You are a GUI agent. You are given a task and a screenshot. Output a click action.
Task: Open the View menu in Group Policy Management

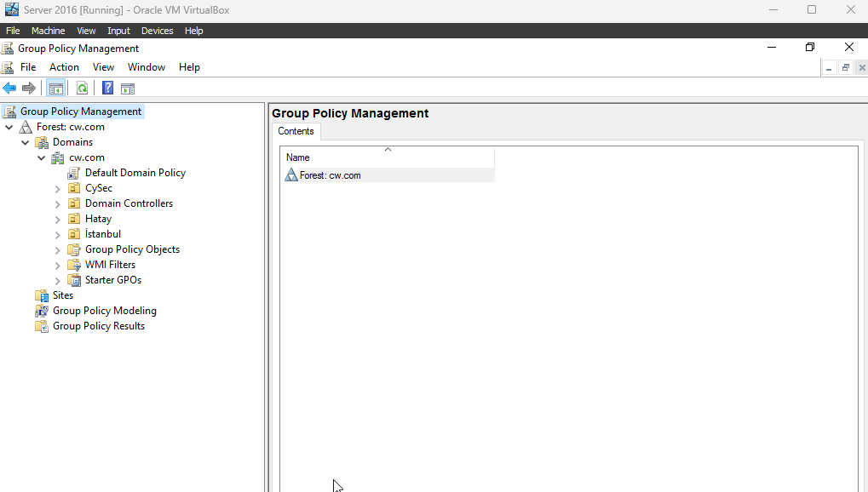pos(104,67)
